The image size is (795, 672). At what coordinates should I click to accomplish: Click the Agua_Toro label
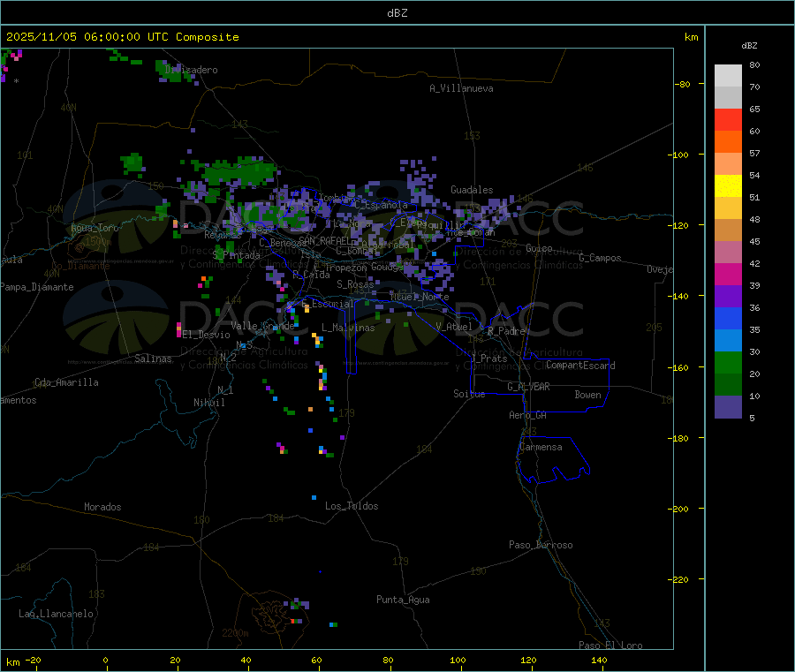tap(95, 228)
